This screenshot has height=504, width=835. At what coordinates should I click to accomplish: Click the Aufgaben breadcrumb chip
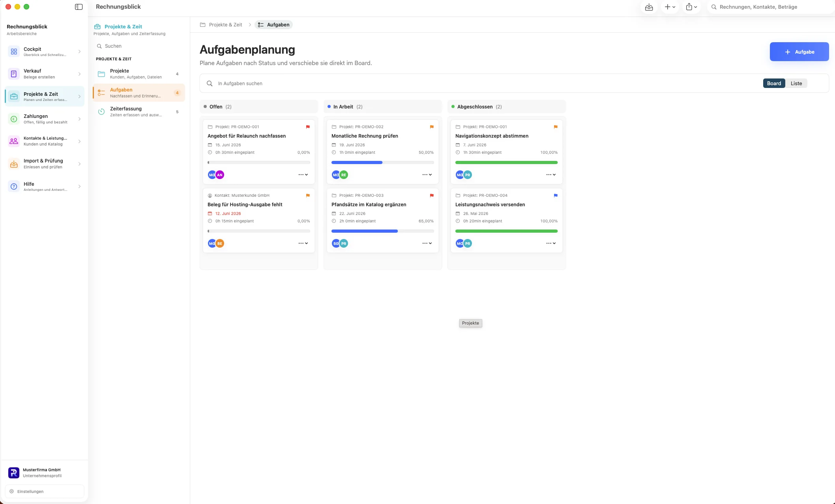click(274, 24)
